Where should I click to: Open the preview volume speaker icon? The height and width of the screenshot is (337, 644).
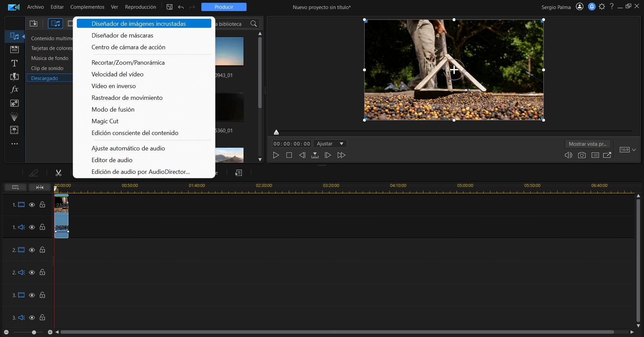[568, 155]
